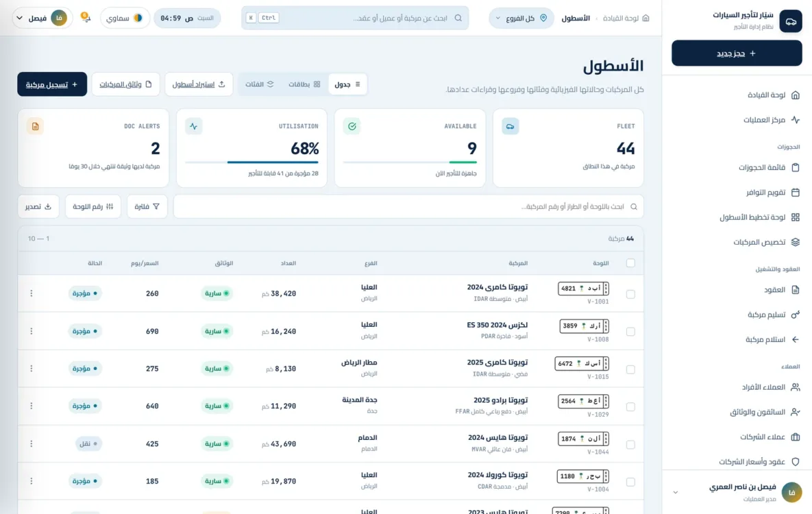Image resolution: width=812 pixels, height=514 pixels.
Task: Click the السعر/يوم column header
Action: click(145, 263)
